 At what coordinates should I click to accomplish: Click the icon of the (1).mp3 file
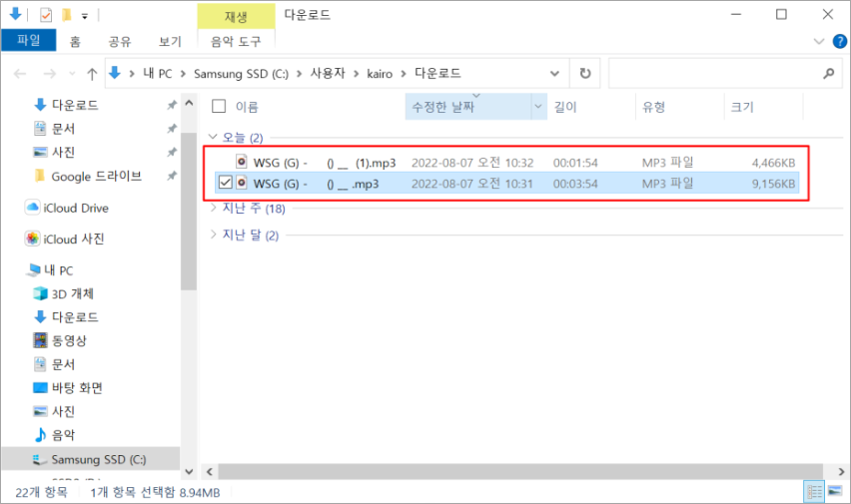coord(242,161)
